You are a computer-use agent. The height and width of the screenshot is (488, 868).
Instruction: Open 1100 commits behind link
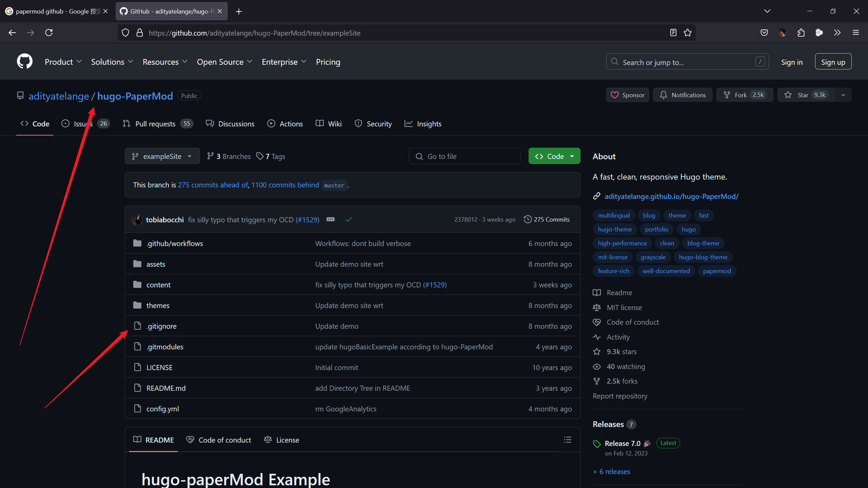285,185
